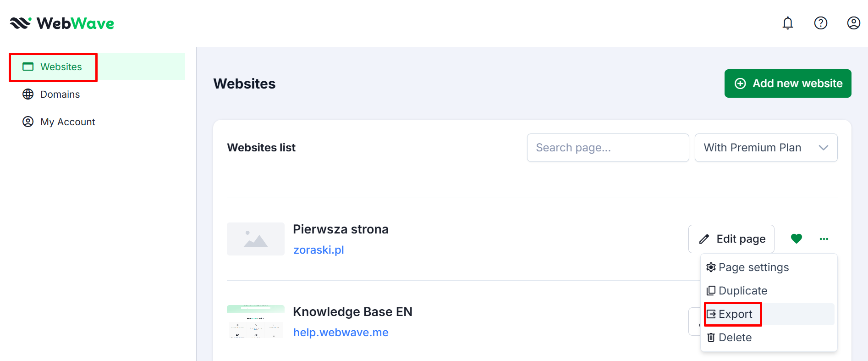The width and height of the screenshot is (868, 361).
Task: Click the WebWave logo
Action: pyautogui.click(x=62, y=23)
